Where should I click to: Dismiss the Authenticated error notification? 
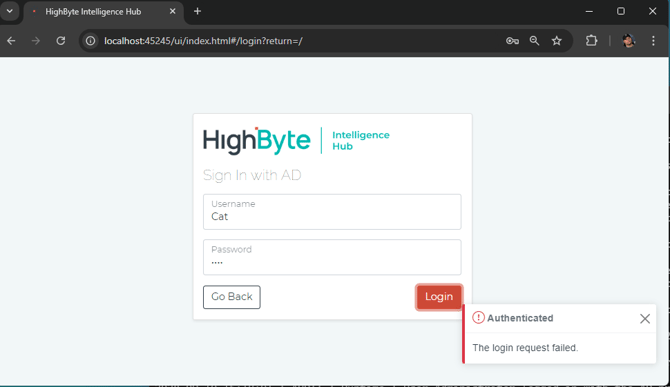point(645,319)
